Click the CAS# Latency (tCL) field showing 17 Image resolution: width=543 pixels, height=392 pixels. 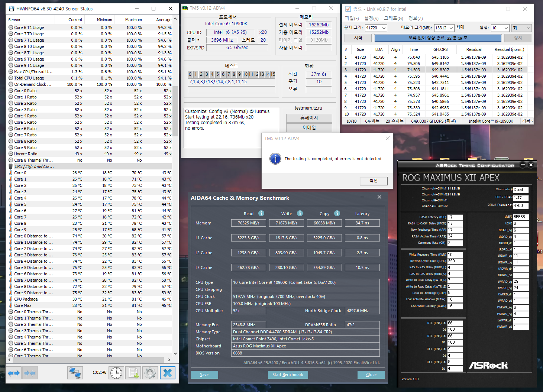pyautogui.click(x=455, y=217)
